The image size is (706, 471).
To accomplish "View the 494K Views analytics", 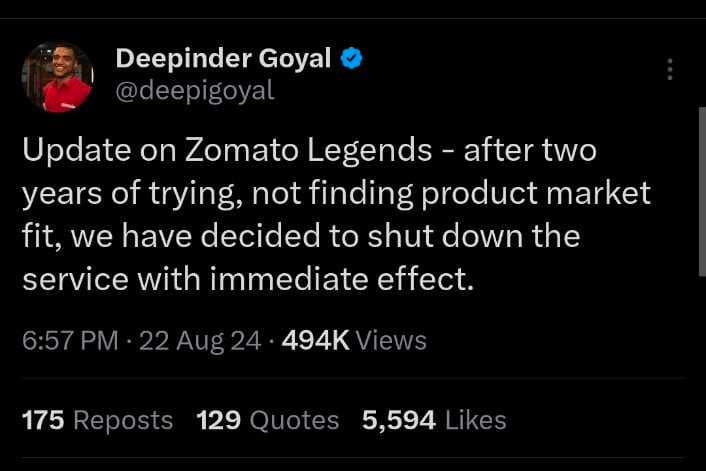I will click(x=354, y=340).
